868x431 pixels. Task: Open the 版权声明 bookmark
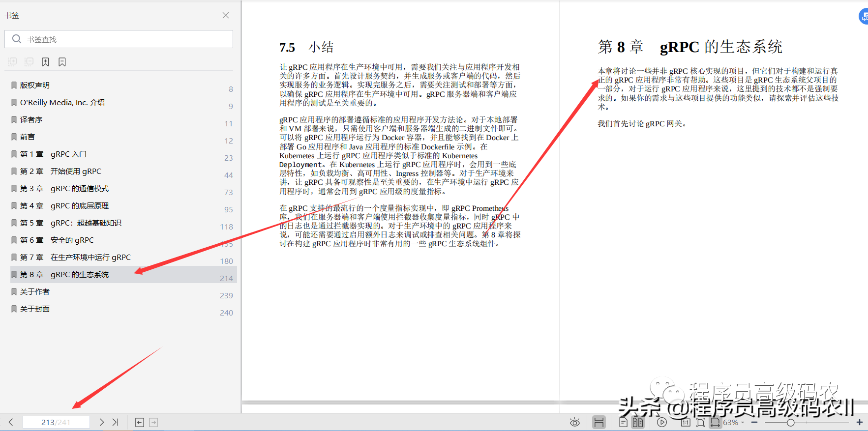(x=34, y=85)
